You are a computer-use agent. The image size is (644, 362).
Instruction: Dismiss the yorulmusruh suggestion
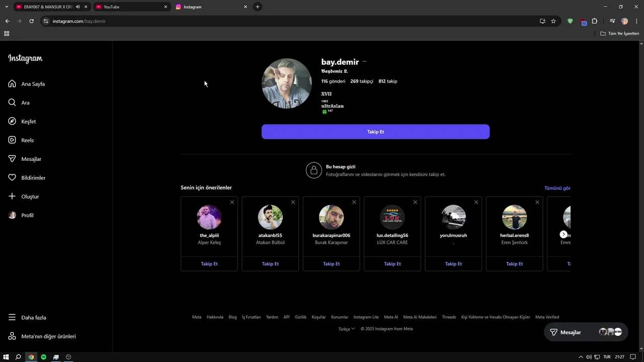click(476, 202)
